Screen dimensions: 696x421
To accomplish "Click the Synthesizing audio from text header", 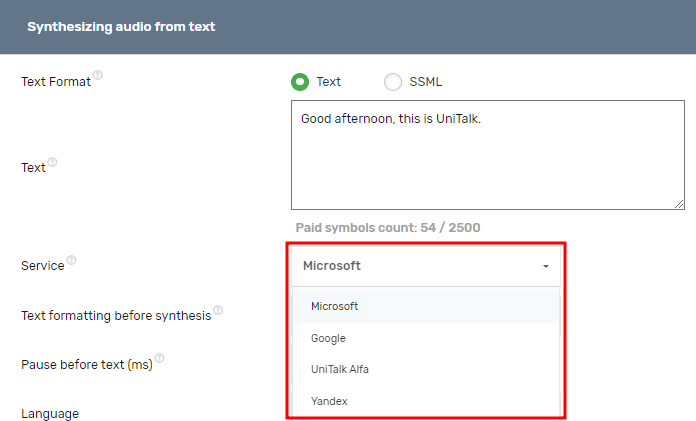I will click(x=121, y=27).
